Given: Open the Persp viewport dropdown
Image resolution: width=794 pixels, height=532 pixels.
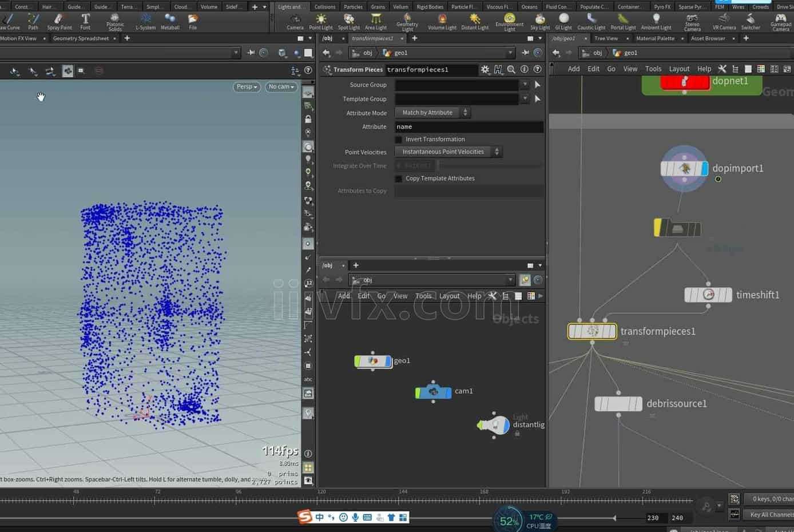Looking at the screenshot, I should 247,87.
